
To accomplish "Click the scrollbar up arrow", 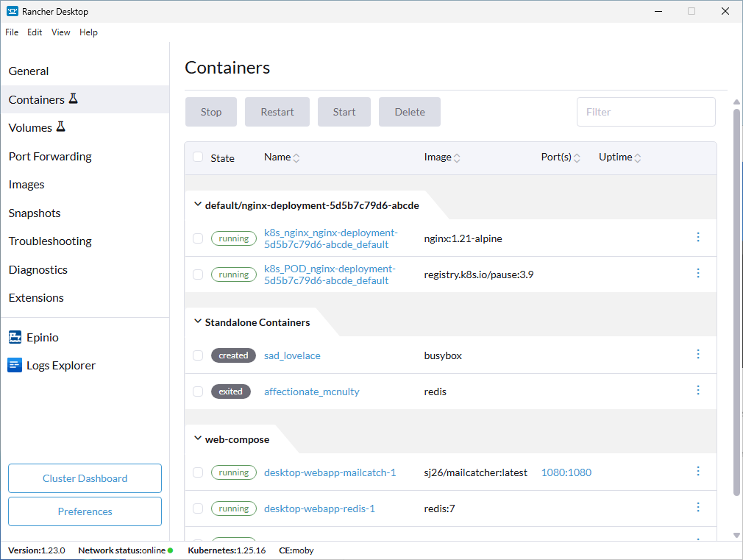I will (736, 102).
